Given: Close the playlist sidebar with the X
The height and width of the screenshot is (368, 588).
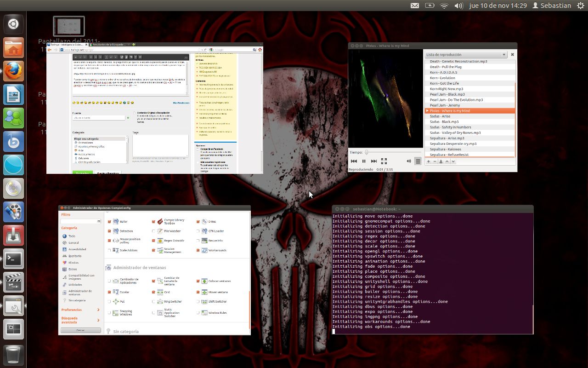Looking at the screenshot, I should pos(512,54).
